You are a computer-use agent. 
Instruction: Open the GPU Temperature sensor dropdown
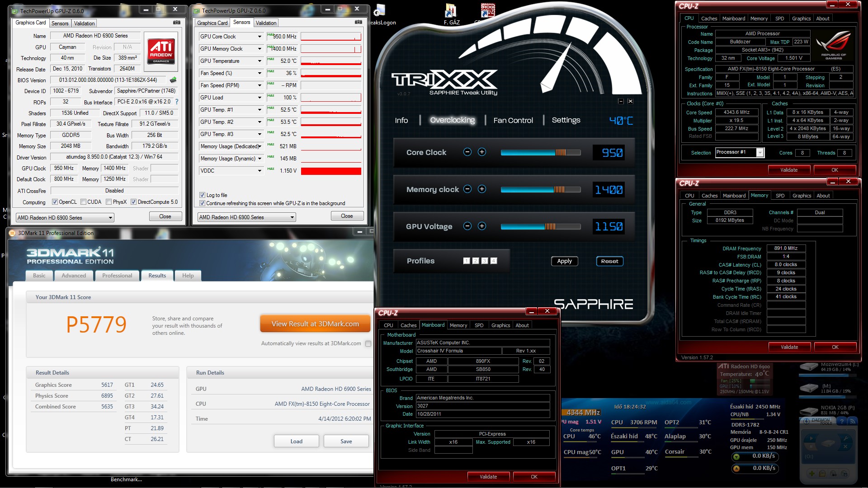coord(259,61)
